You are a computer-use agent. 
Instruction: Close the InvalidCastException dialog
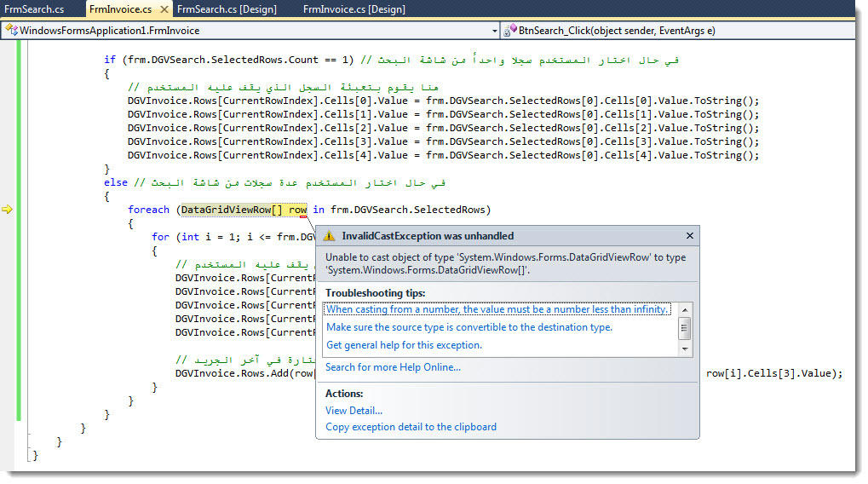pyautogui.click(x=689, y=236)
